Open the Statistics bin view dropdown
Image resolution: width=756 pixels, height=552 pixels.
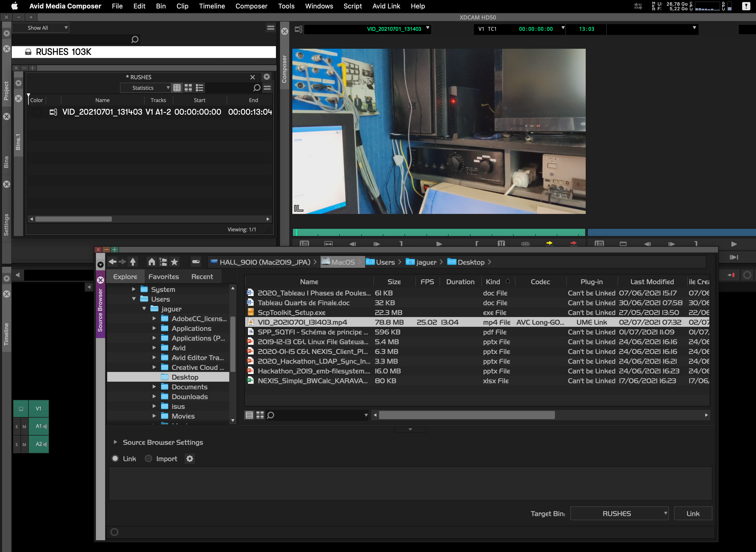coord(145,88)
